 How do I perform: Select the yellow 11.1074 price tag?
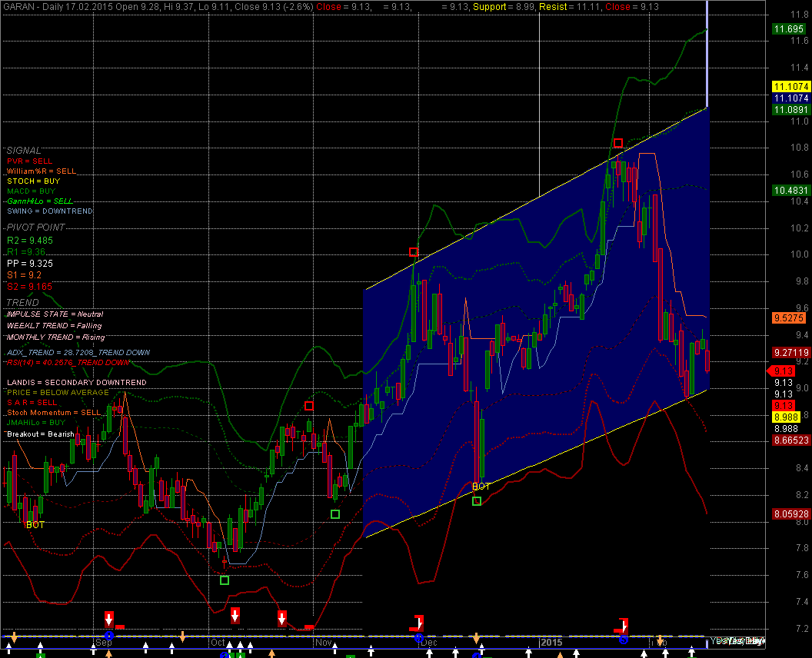pos(790,88)
